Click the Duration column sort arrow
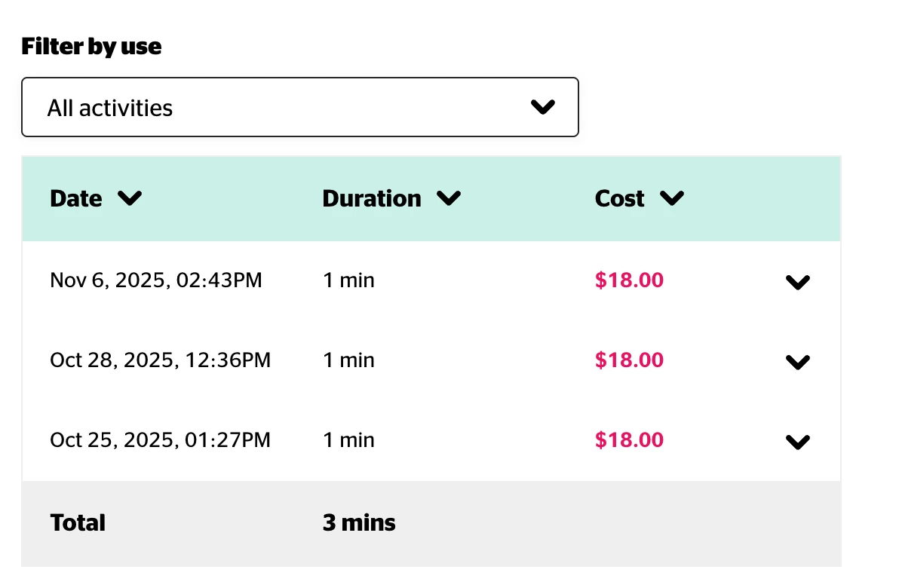This screenshot has width=899, height=588. [449, 198]
